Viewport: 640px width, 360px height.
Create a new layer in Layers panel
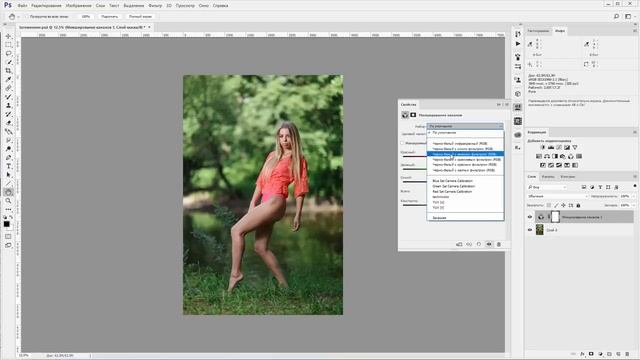(618, 354)
